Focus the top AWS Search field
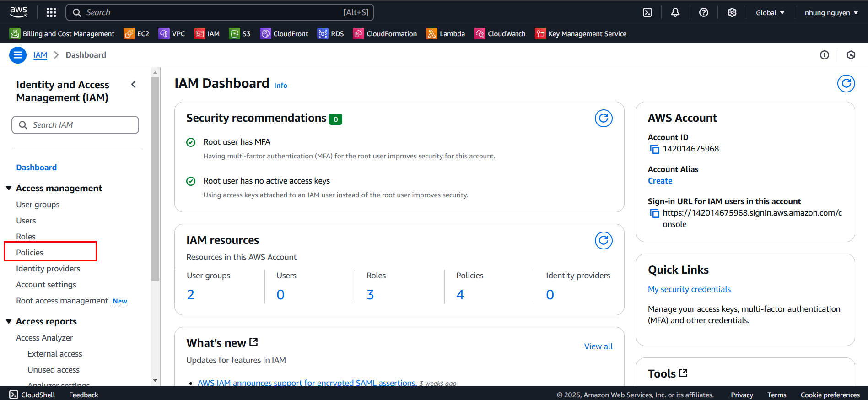This screenshot has height=400, width=868. (x=220, y=12)
